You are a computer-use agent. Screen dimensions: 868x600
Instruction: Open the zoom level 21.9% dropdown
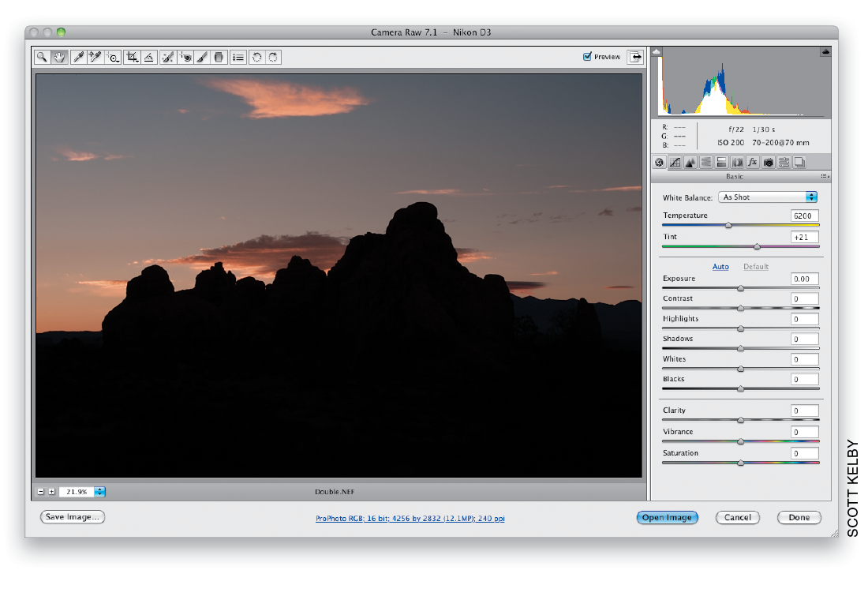point(99,491)
